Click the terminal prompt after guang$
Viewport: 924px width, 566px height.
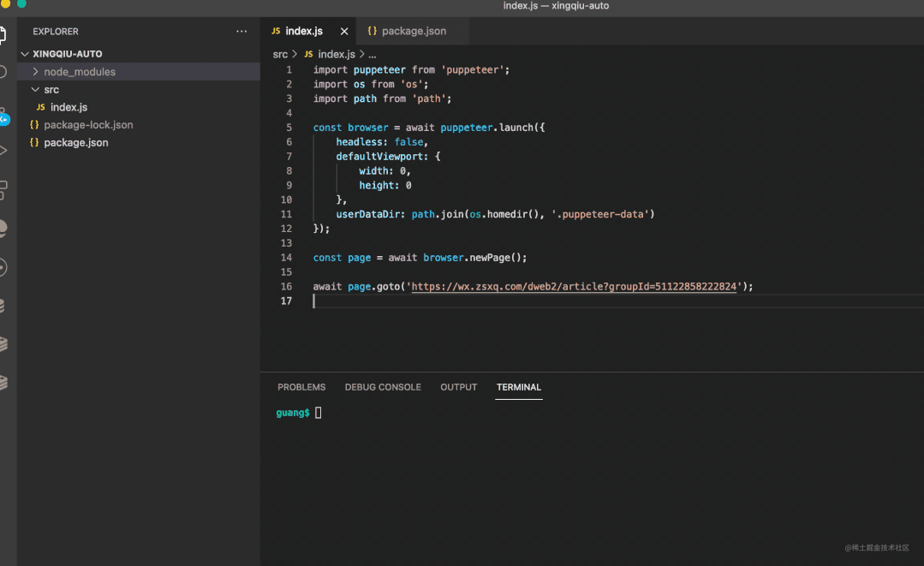(x=319, y=413)
